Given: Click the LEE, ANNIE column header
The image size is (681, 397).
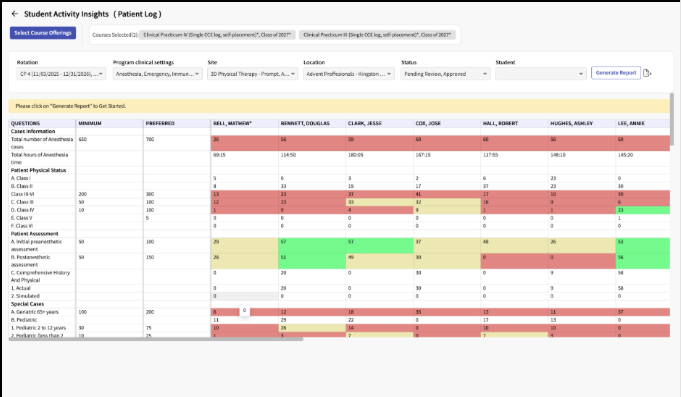Looking at the screenshot, I should click(x=642, y=123).
